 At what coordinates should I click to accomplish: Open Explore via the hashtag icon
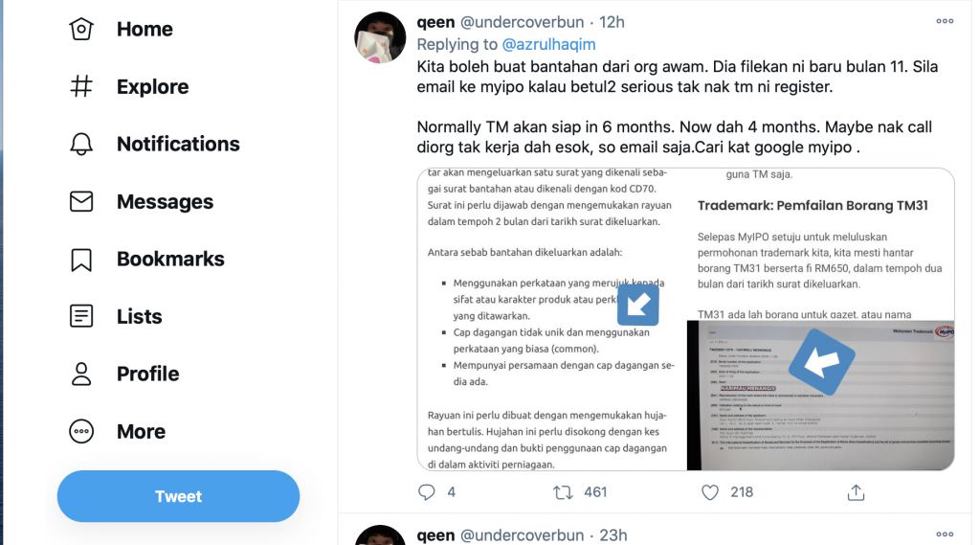pyautogui.click(x=81, y=86)
